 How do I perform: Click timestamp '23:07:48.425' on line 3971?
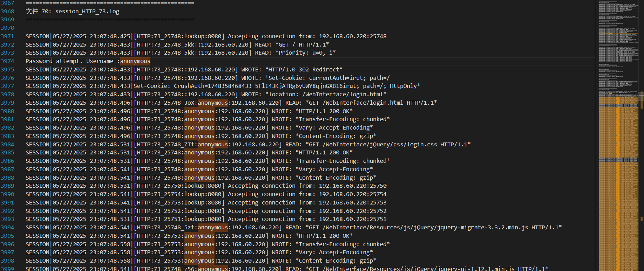coord(110,36)
